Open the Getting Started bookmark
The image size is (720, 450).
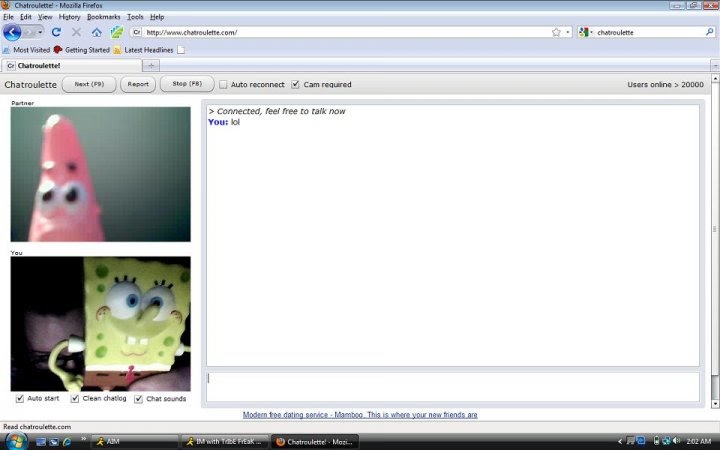coord(82,50)
